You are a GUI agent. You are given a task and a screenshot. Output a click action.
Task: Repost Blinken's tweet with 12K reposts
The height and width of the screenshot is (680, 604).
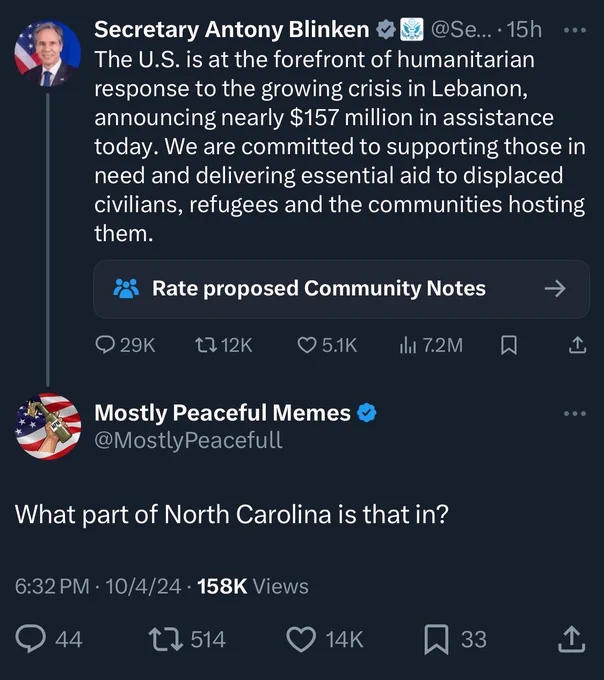pos(223,346)
